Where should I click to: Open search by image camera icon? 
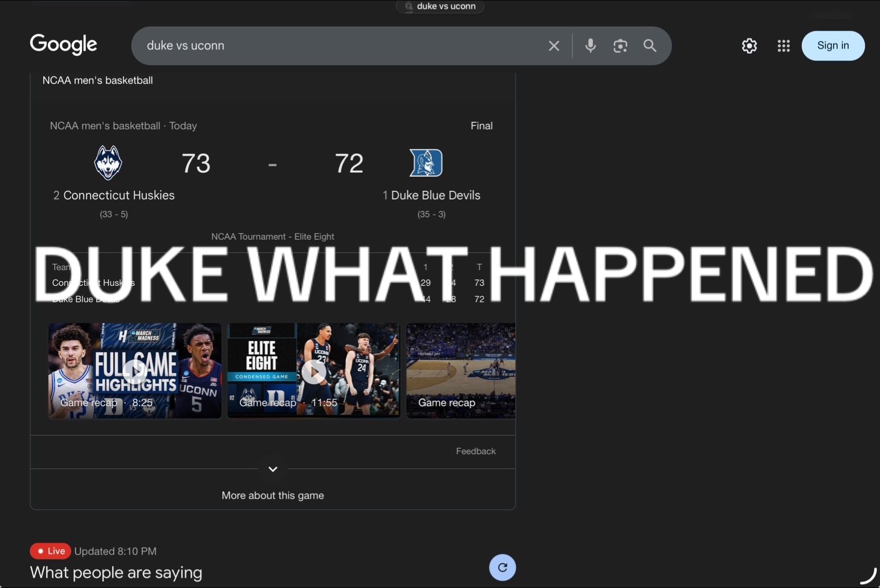(x=620, y=46)
